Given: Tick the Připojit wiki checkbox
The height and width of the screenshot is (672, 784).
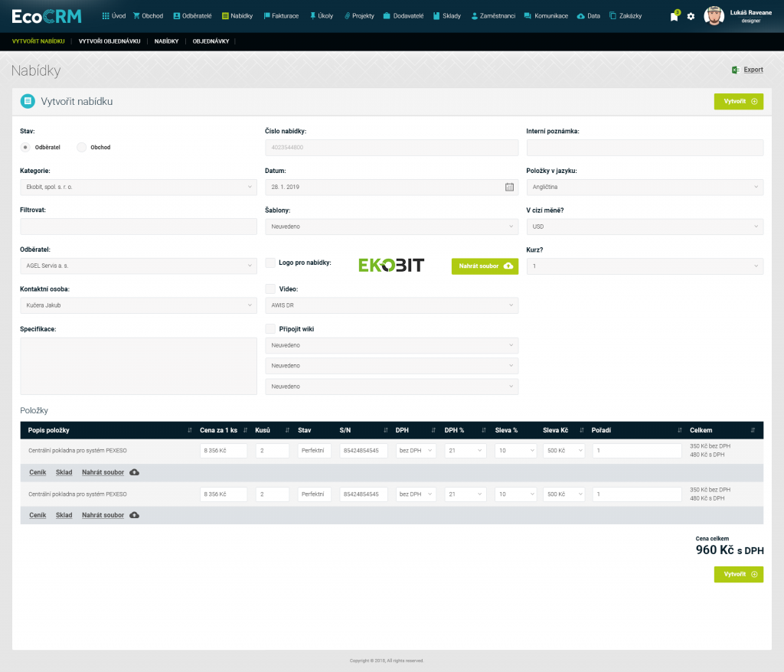Looking at the screenshot, I should (270, 328).
